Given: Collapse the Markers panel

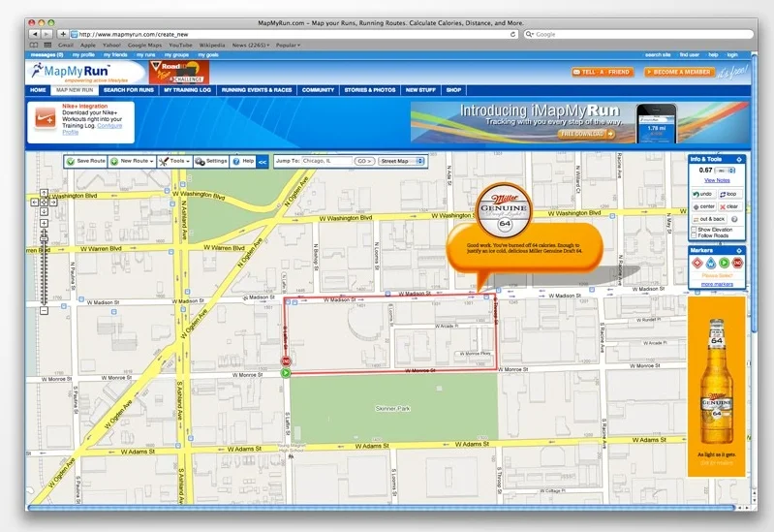Looking at the screenshot, I should [739, 250].
